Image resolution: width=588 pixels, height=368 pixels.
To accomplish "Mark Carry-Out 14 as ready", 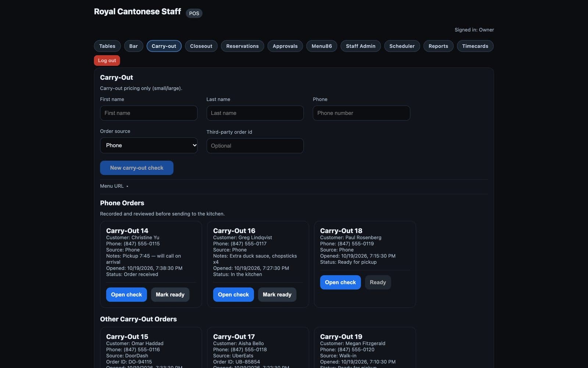I will tap(170, 294).
